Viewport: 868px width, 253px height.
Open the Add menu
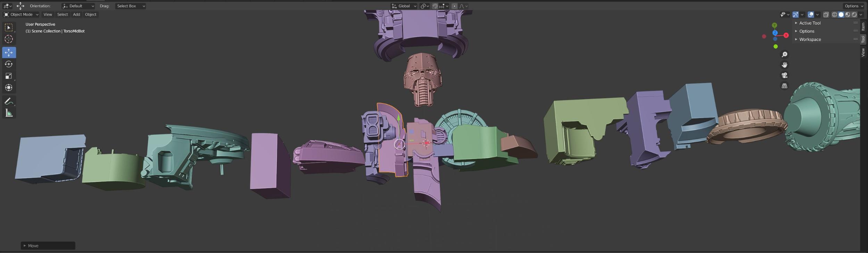pyautogui.click(x=76, y=15)
